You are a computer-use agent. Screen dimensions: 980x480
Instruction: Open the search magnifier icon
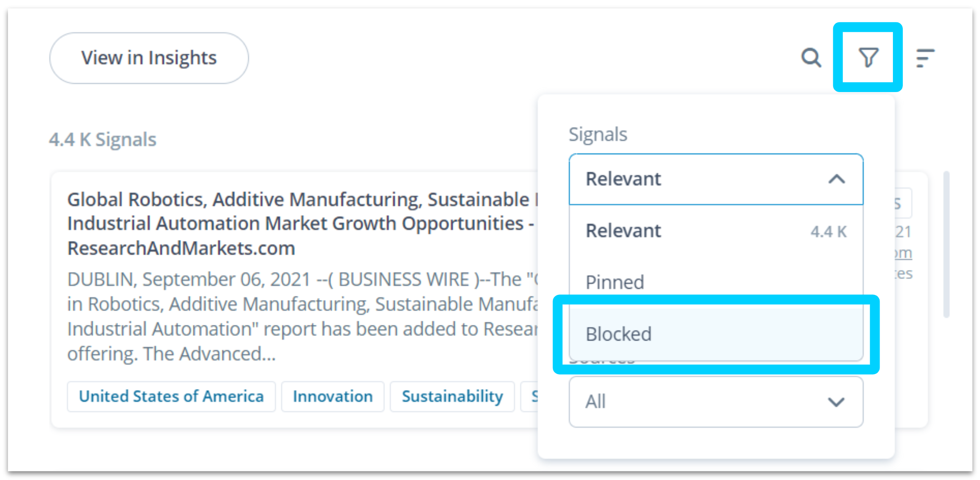810,57
